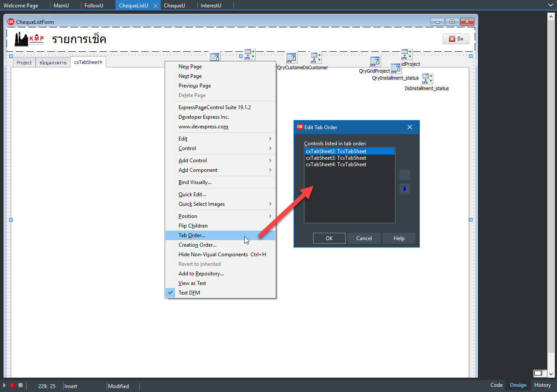
Task: Select the idProject component icon
Action: [406, 54]
